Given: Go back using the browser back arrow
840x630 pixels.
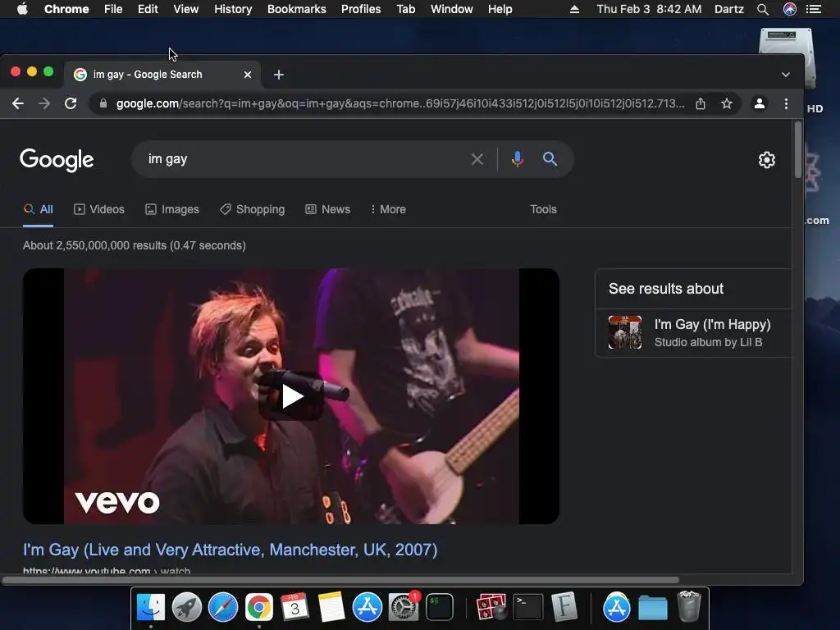Looking at the screenshot, I should click(x=18, y=103).
